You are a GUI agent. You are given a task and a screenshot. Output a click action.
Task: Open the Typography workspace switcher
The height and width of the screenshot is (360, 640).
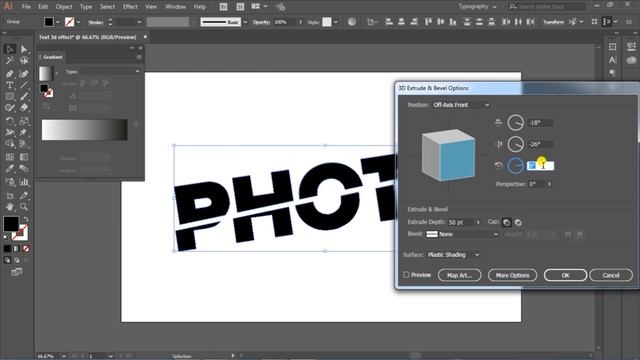point(477,7)
